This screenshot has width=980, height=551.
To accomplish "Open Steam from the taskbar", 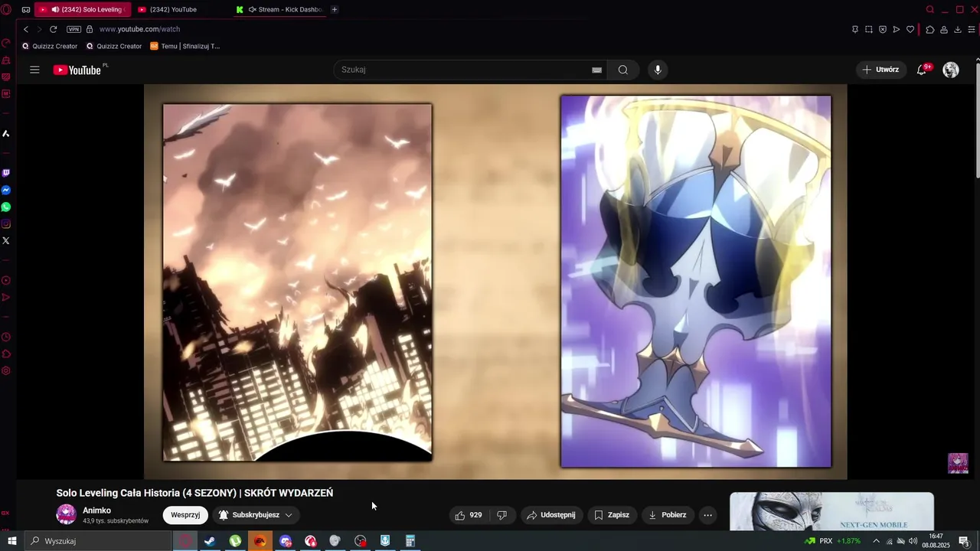I will click(x=209, y=541).
